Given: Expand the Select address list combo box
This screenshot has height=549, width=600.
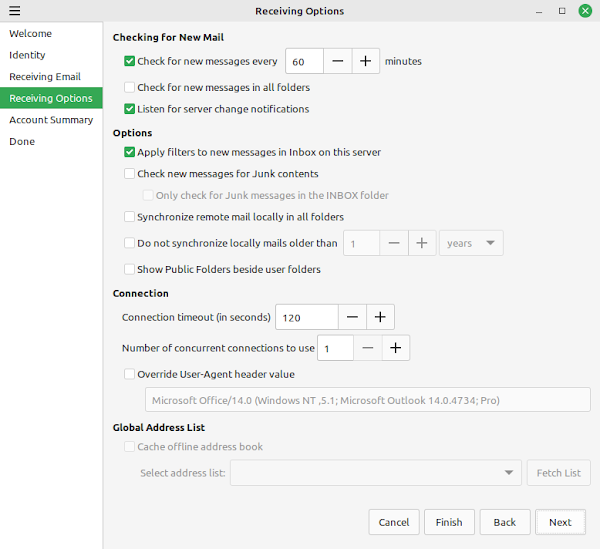Looking at the screenshot, I should [x=376, y=473].
